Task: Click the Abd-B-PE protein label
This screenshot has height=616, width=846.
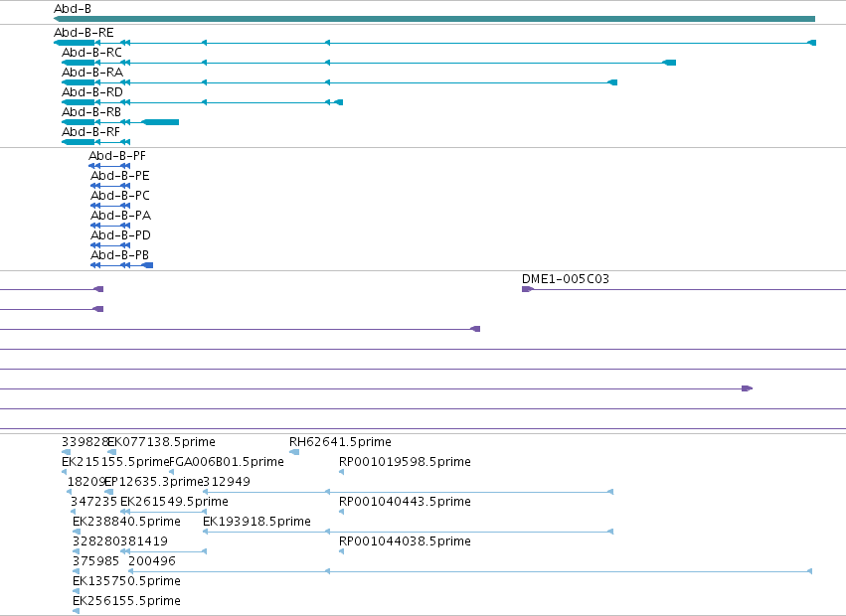Action: click(119, 176)
